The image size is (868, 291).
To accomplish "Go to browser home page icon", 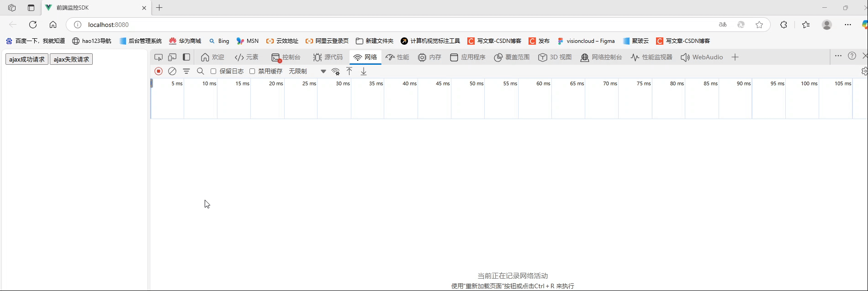I will (x=53, y=25).
